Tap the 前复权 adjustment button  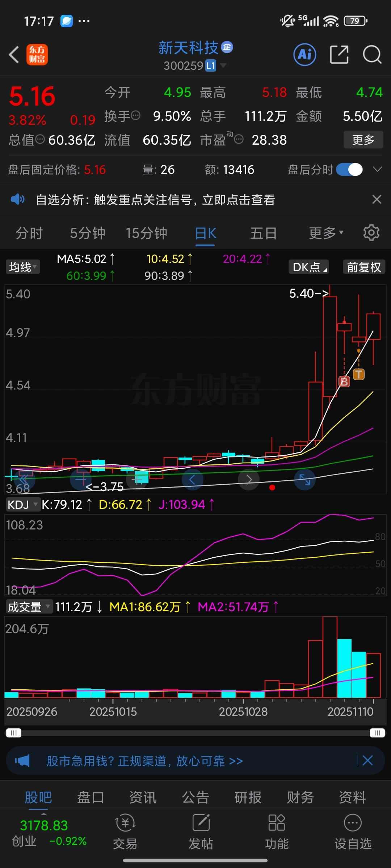(x=364, y=267)
